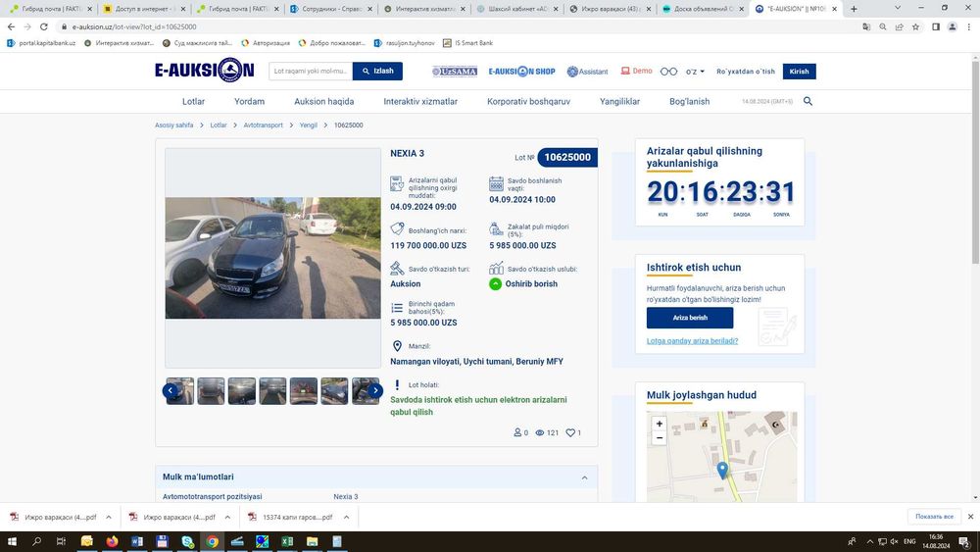Zoom in on the map
980x552 pixels.
[x=659, y=424]
